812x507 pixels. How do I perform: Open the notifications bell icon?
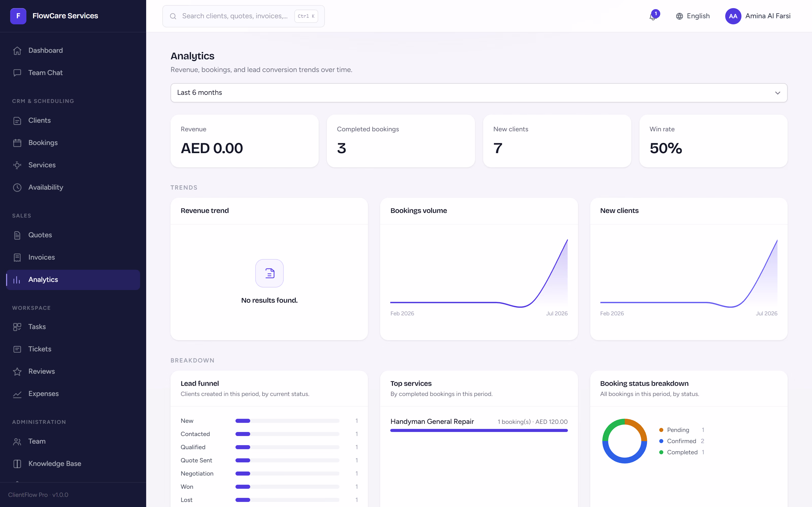click(x=653, y=16)
